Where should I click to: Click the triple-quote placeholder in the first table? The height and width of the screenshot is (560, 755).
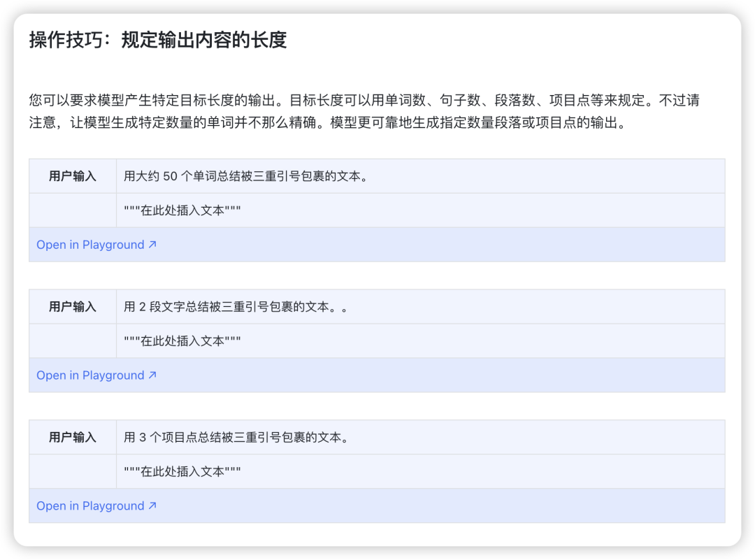pyautogui.click(x=182, y=210)
